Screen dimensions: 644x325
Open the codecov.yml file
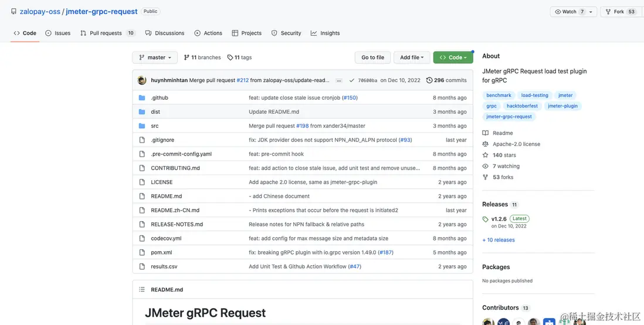pos(166,238)
